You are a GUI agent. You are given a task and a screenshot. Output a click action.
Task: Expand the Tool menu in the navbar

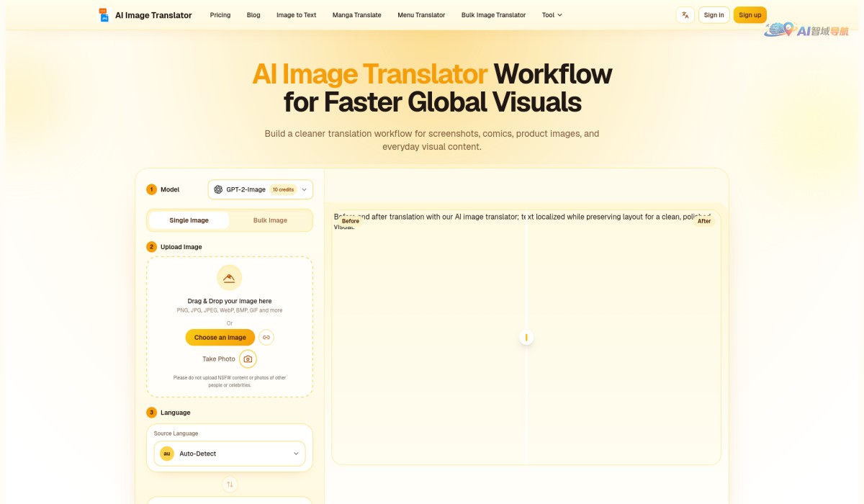(x=552, y=15)
